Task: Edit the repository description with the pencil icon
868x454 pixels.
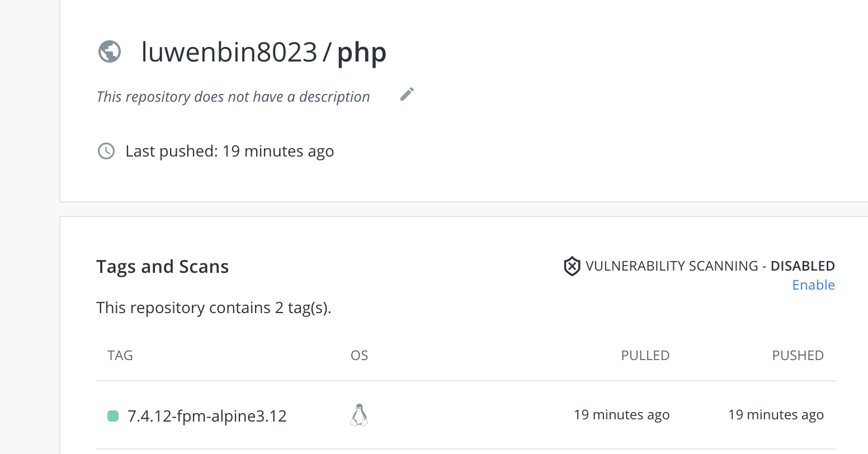Action: [407, 94]
